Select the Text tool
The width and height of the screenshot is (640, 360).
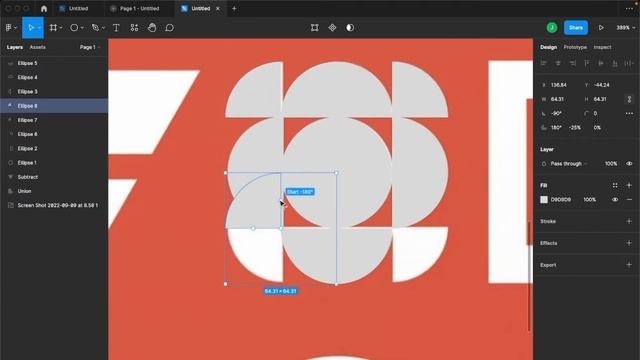pyautogui.click(x=116, y=28)
